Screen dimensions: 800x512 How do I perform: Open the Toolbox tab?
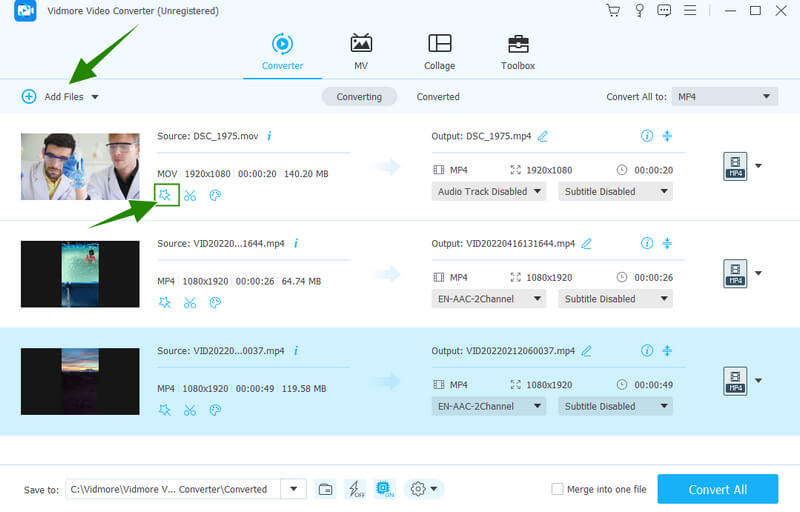517,52
